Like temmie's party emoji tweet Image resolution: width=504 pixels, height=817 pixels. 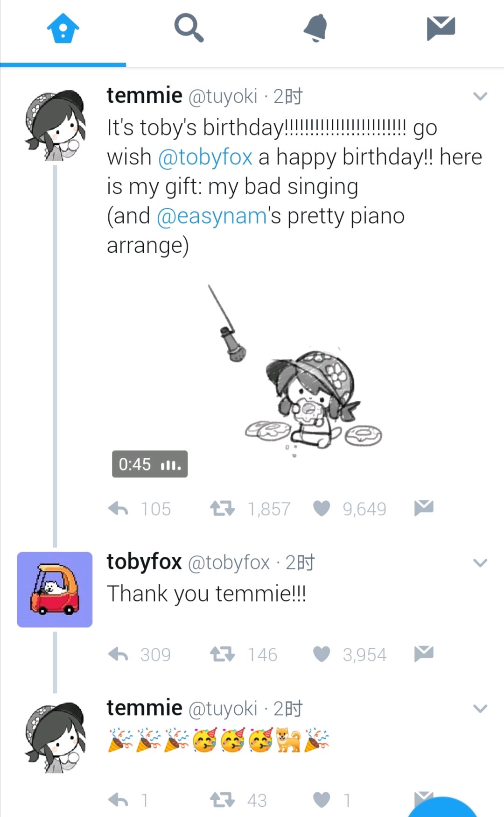tap(322, 800)
